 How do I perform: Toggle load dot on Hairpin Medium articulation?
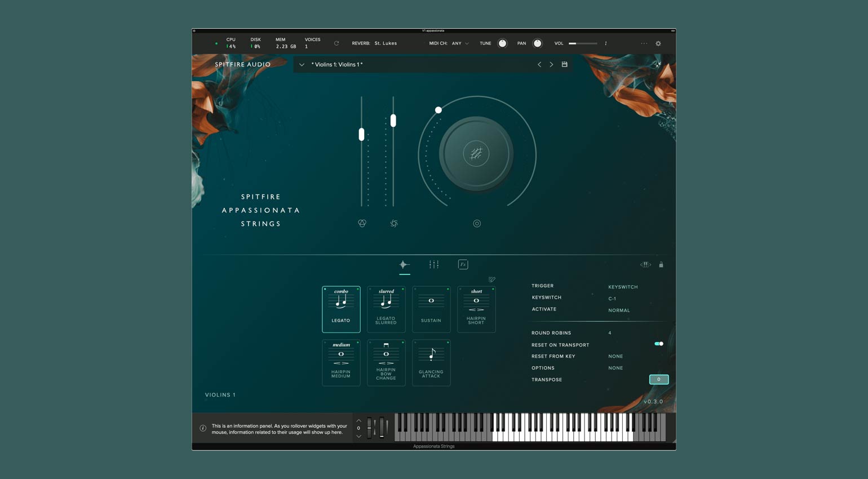[357, 342]
